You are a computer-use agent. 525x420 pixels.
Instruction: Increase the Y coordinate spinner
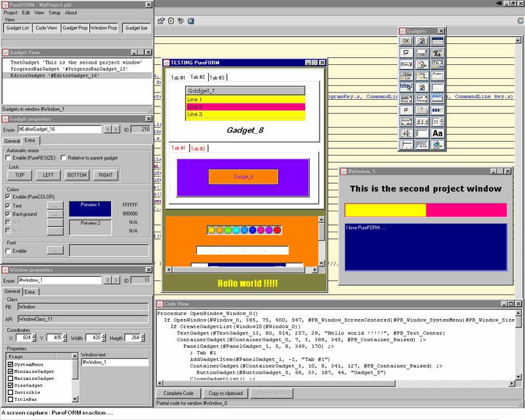click(x=64, y=335)
